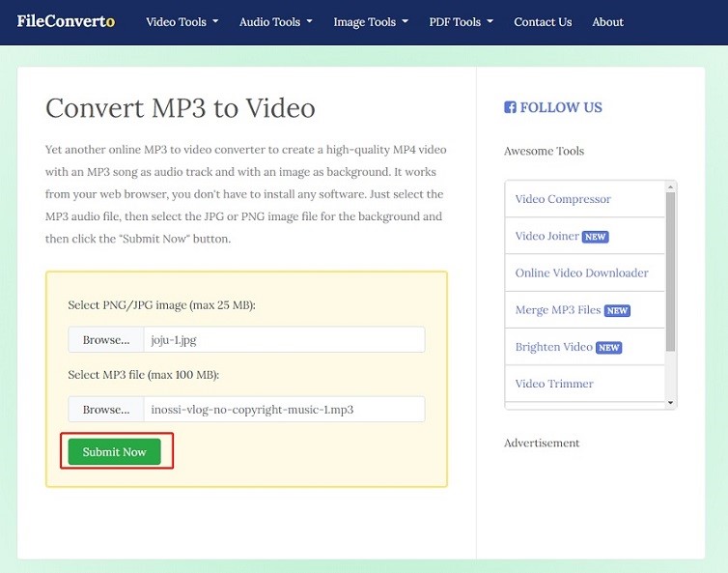
Task: Click the FileConverto logo
Action: coord(66,21)
